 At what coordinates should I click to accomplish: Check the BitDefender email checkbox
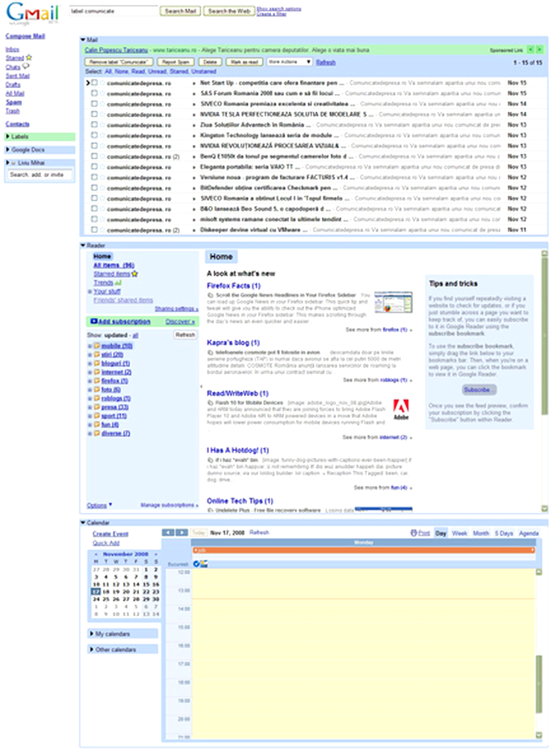pos(94,188)
